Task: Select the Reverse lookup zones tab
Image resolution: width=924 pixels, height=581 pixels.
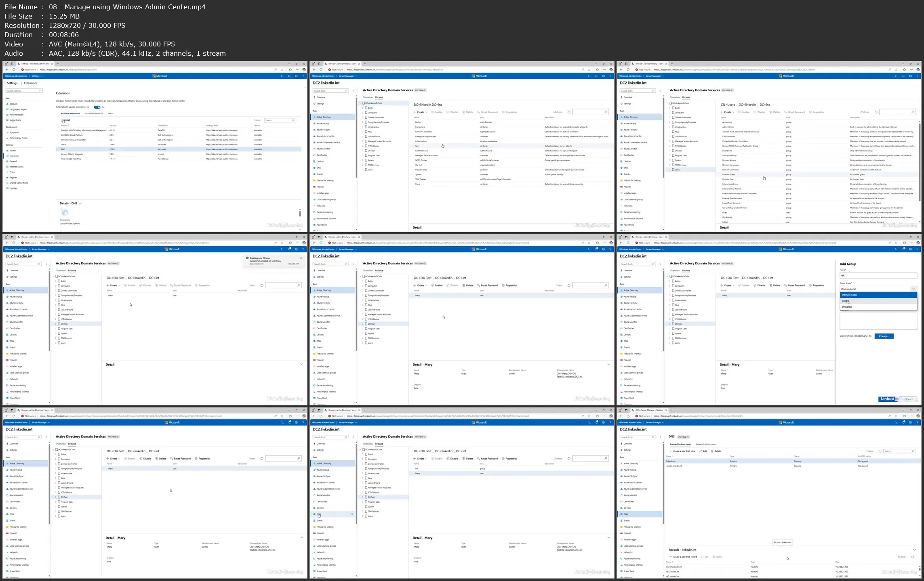Action: click(x=705, y=444)
